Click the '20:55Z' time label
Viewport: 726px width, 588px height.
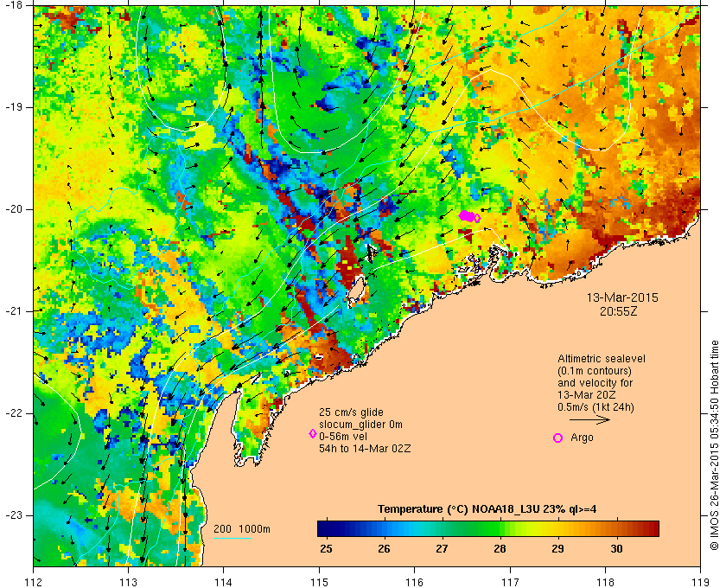coord(619,311)
